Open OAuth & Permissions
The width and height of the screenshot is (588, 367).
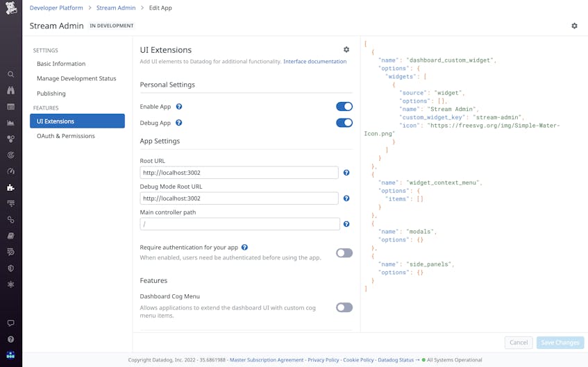tap(66, 136)
